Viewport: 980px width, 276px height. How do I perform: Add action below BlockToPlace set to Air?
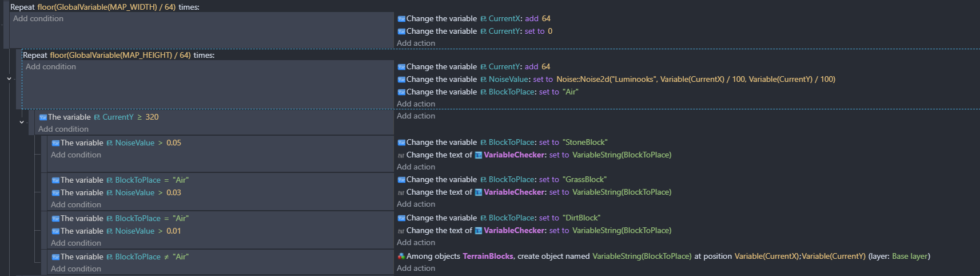pos(416,104)
